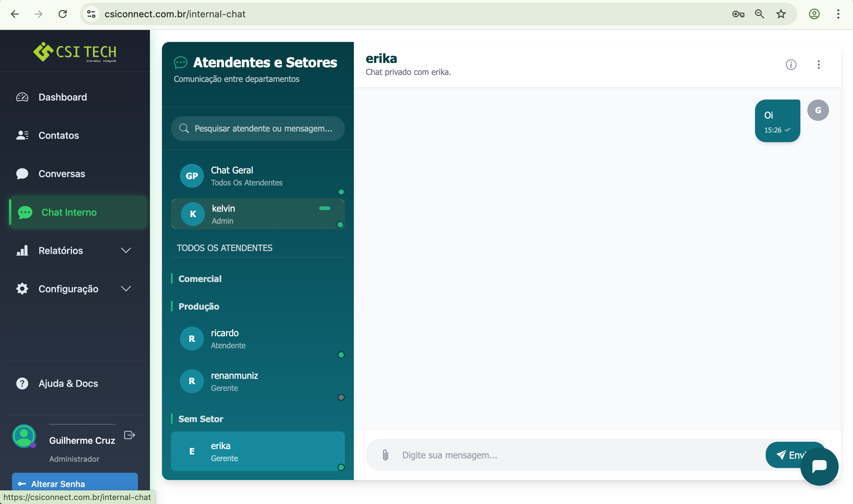
Task: Open the floating chat bubble widget
Action: (x=819, y=466)
